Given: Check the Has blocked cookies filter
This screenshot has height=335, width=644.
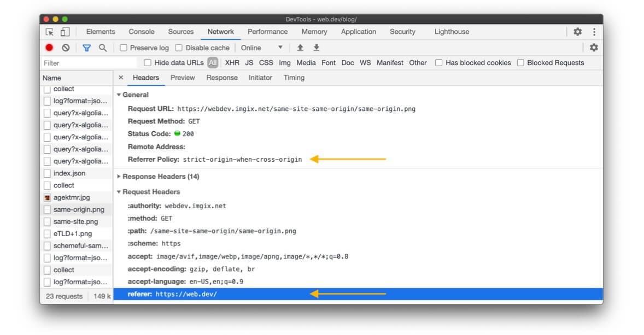Looking at the screenshot, I should (x=439, y=62).
